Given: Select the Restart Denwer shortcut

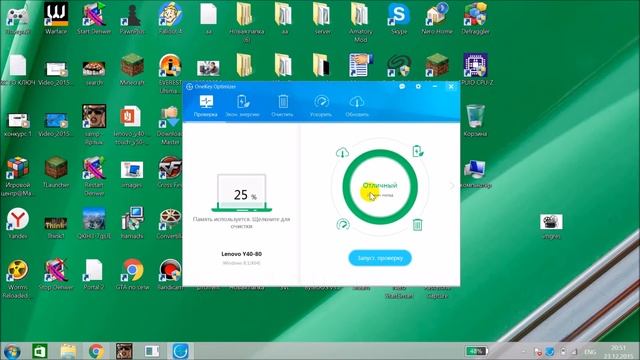Looking at the screenshot, I should 94,176.
